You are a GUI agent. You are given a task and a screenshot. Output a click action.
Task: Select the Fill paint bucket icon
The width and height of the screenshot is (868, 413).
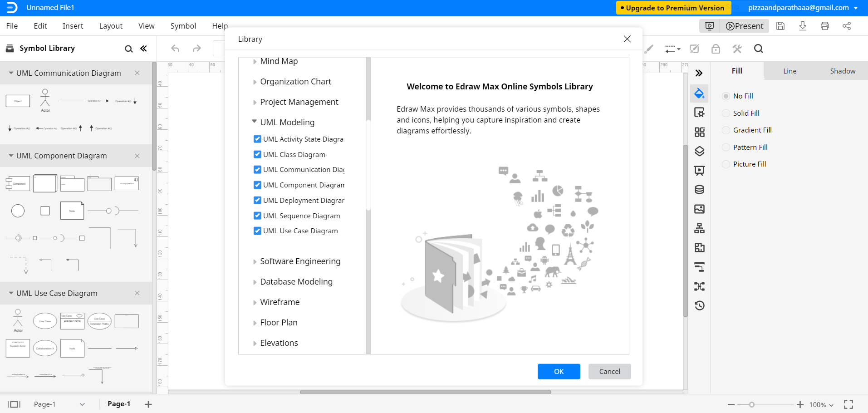point(699,93)
